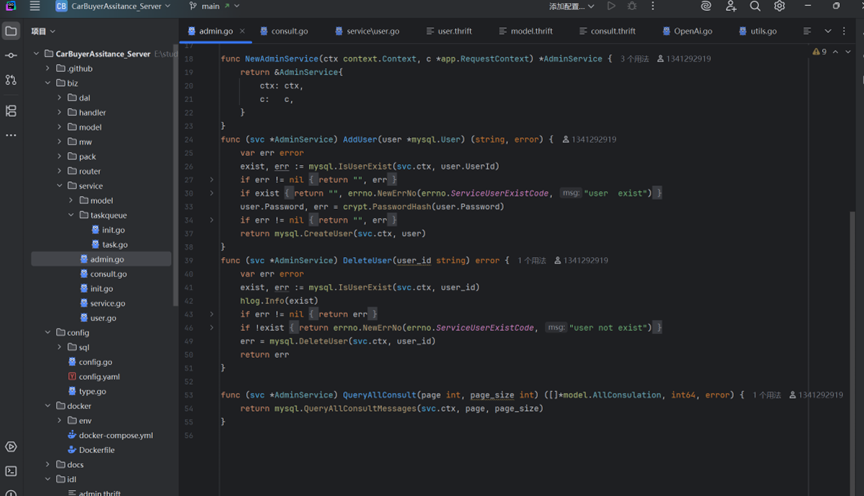This screenshot has width=864, height=496.
Task: Expand the .github folder
Action: (47, 68)
